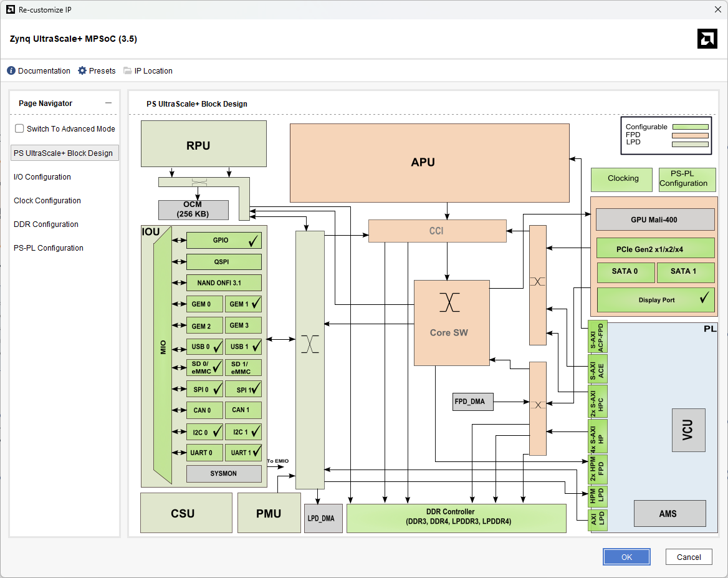This screenshot has width=728, height=578.
Task: Open PS-PL Configuration in Page Navigator
Action: click(x=49, y=248)
